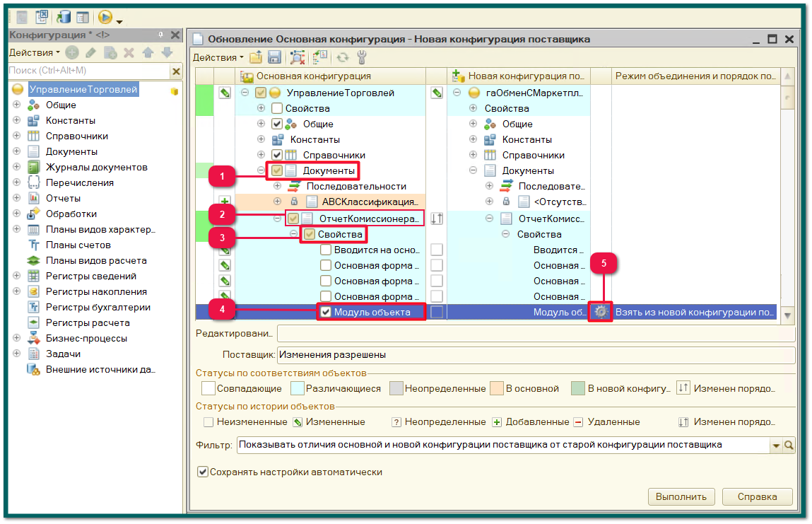Viewport: 812px width, 524px height.
Task: Toggle the ОтчетКомиссионера checkbox
Action: click(x=293, y=219)
